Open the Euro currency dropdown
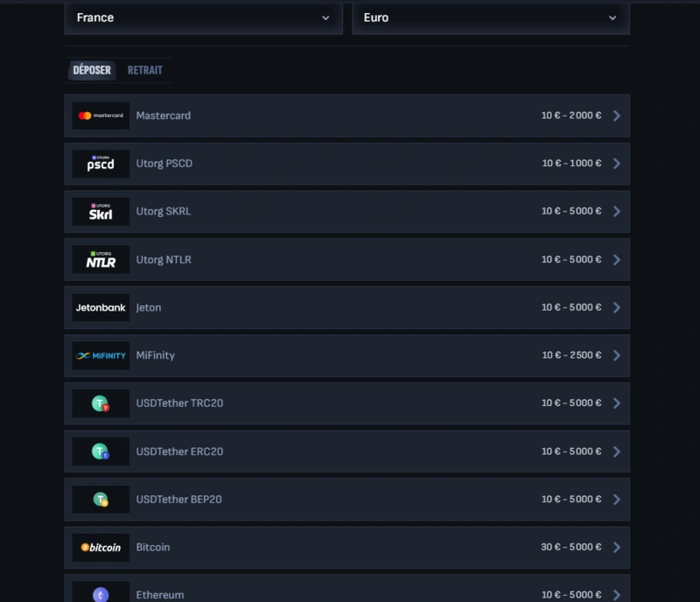This screenshot has height=602, width=700. [490, 17]
